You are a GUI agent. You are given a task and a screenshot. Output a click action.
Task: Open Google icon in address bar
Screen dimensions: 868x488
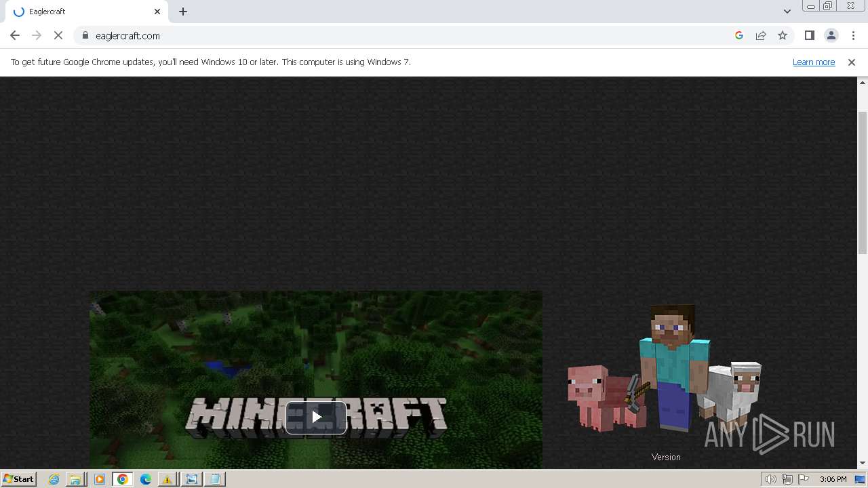pyautogui.click(x=739, y=35)
